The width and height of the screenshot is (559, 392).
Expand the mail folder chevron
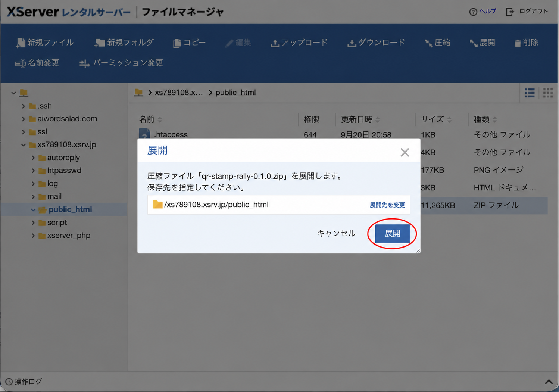coord(33,197)
